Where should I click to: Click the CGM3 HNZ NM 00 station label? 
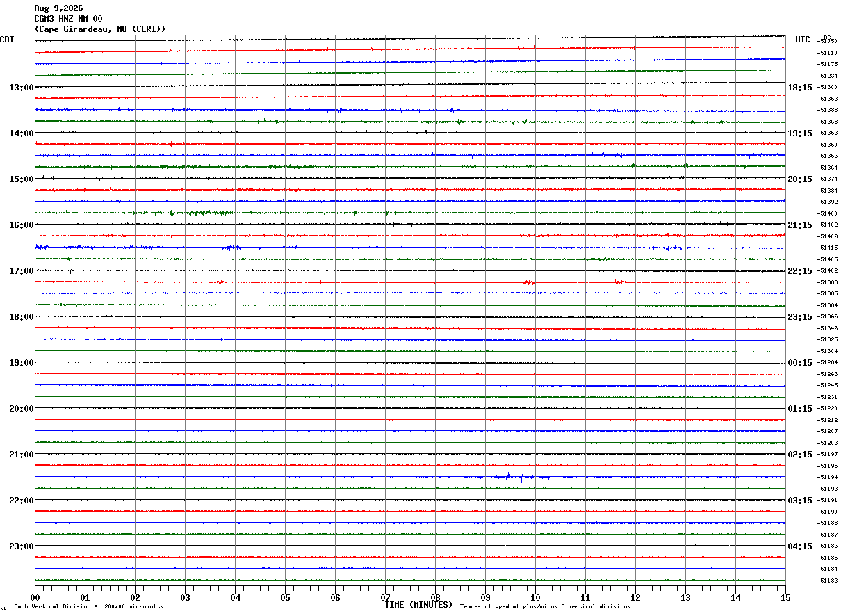tap(68, 19)
